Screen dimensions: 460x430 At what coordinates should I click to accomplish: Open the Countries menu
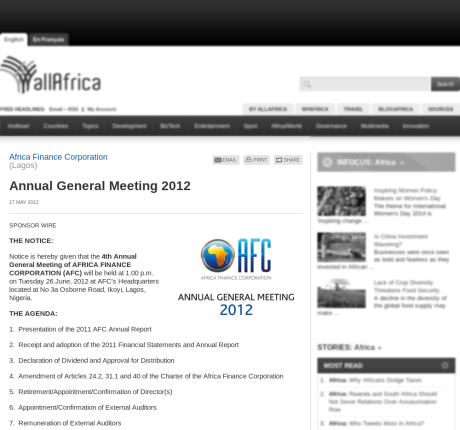[x=56, y=126]
